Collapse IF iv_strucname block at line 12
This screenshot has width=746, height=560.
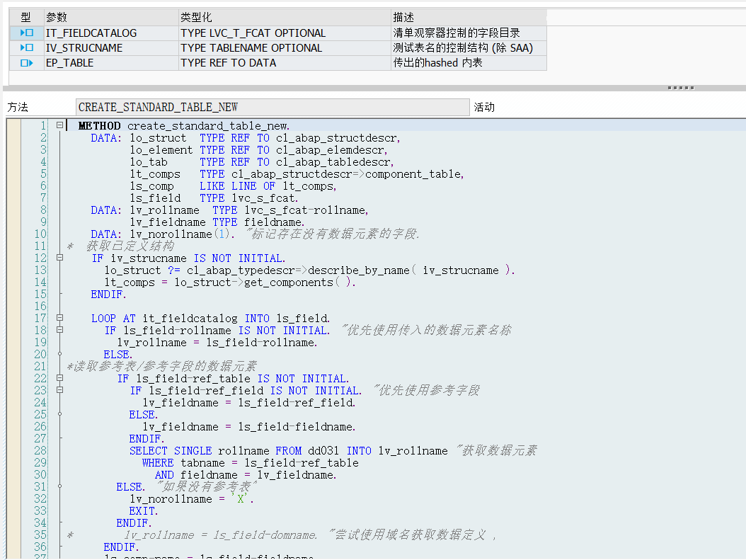point(59,258)
